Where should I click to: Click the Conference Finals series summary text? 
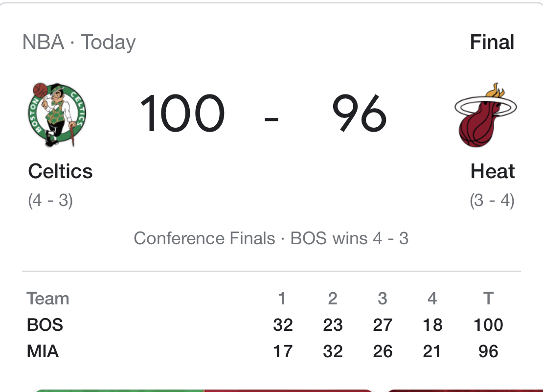pos(271,238)
